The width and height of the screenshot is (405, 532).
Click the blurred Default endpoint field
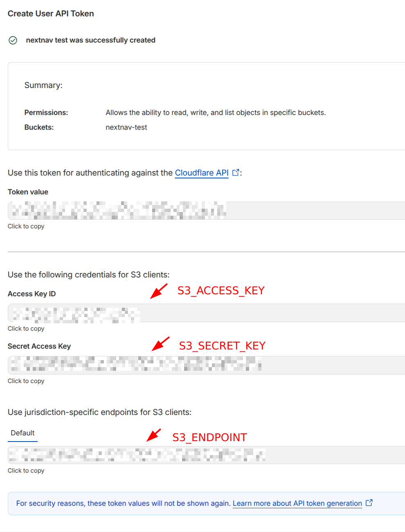206,455
